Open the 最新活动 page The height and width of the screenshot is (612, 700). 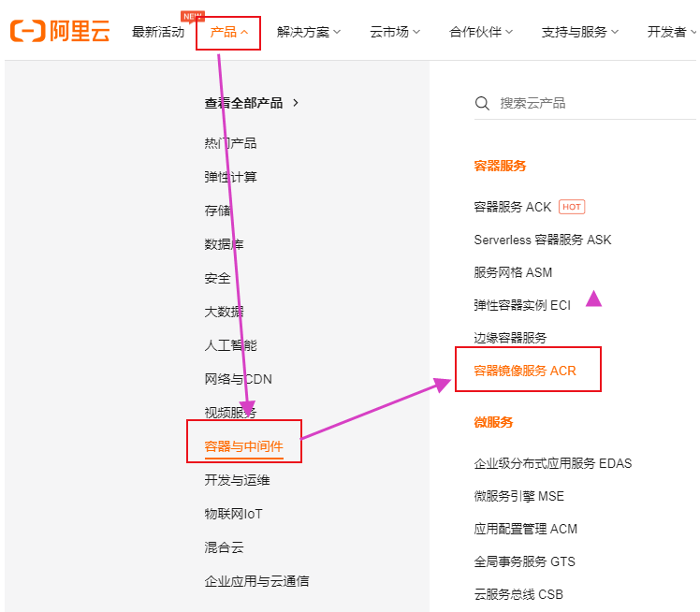click(158, 32)
